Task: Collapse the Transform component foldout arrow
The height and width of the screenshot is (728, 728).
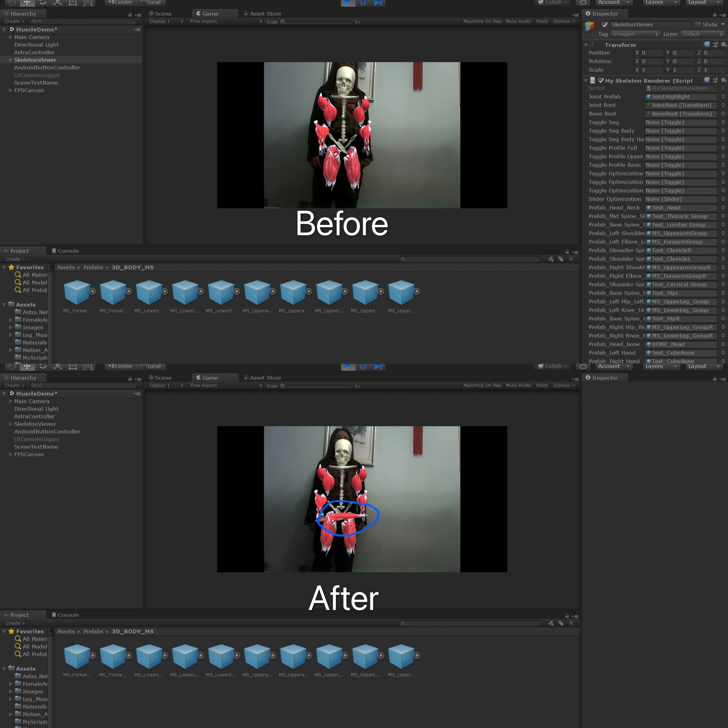Action: 586,45
